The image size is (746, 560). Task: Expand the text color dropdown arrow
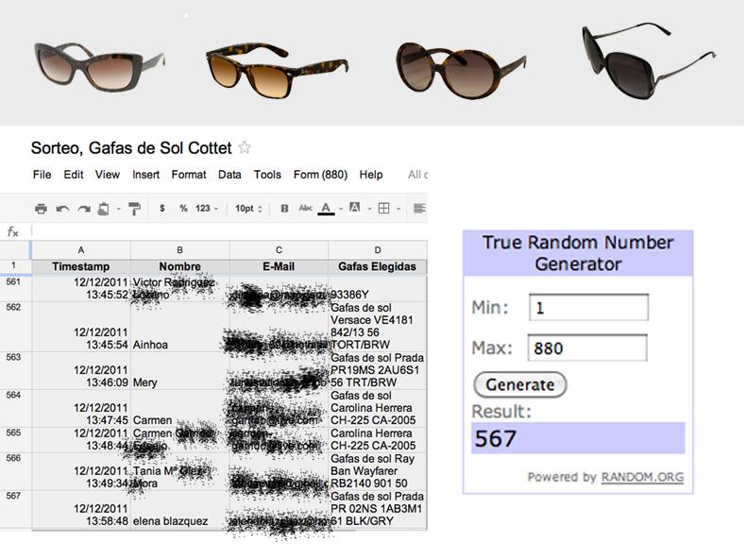[x=341, y=209]
